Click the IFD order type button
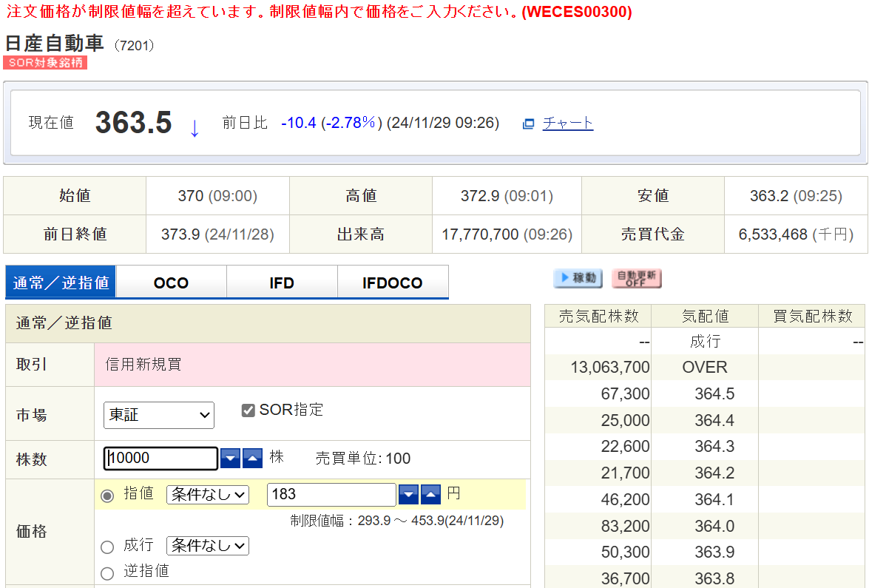Image resolution: width=869 pixels, height=588 pixels. (282, 282)
